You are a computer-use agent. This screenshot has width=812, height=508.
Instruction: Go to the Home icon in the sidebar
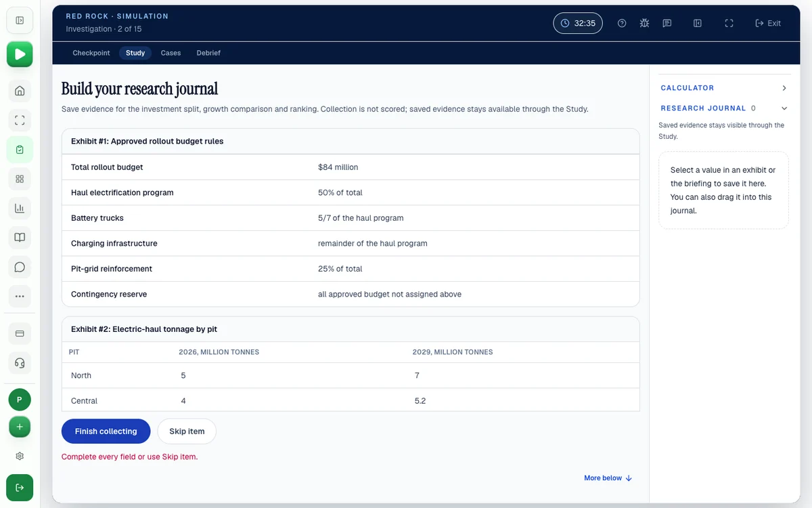[20, 91]
